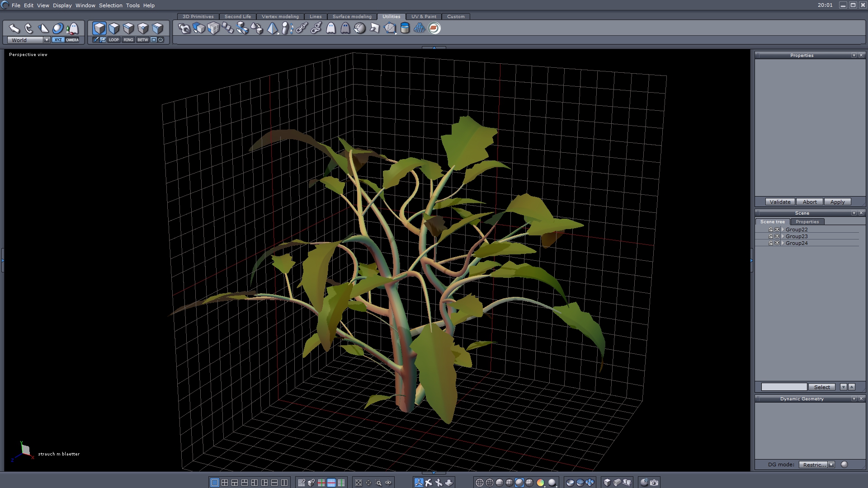
Task: Select the first cube selection mode icon
Action: [x=99, y=28]
